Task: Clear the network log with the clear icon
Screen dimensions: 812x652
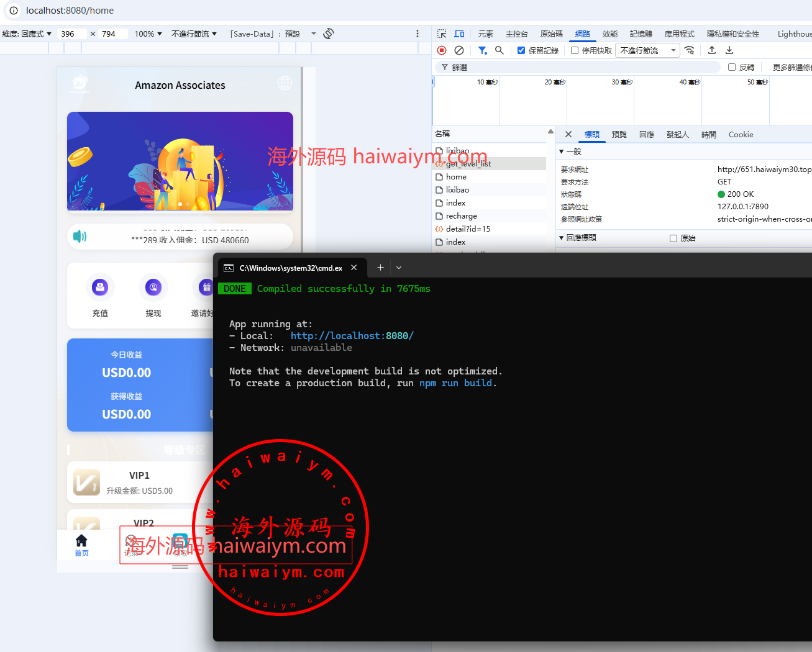Action: (x=459, y=50)
